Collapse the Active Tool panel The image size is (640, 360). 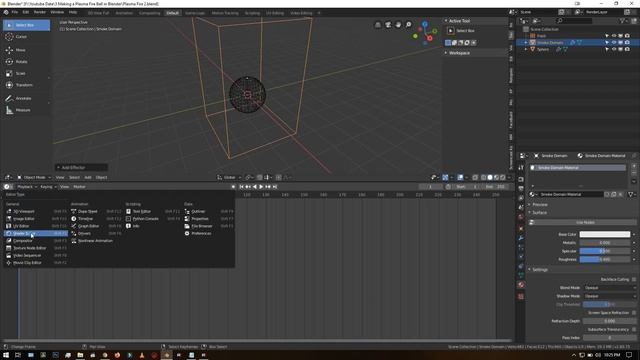(x=459, y=21)
